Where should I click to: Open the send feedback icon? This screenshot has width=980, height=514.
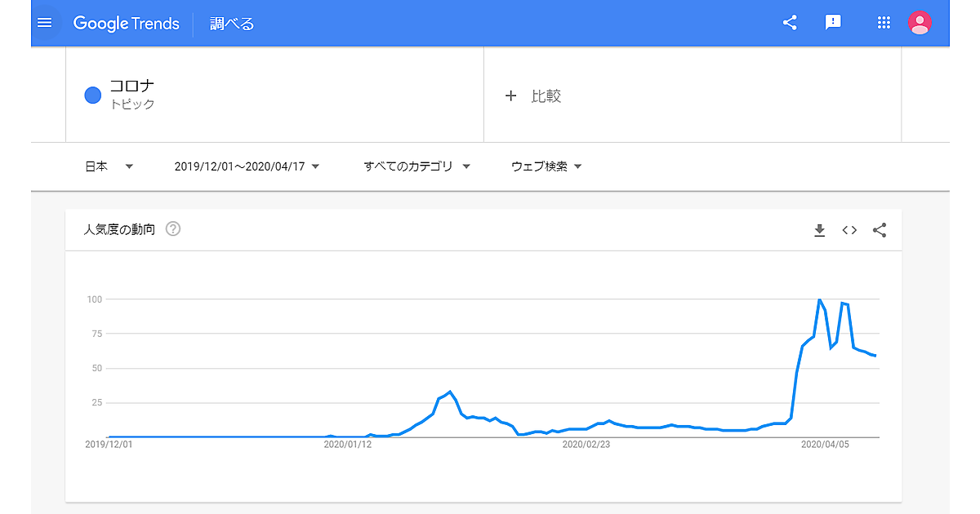tap(833, 23)
